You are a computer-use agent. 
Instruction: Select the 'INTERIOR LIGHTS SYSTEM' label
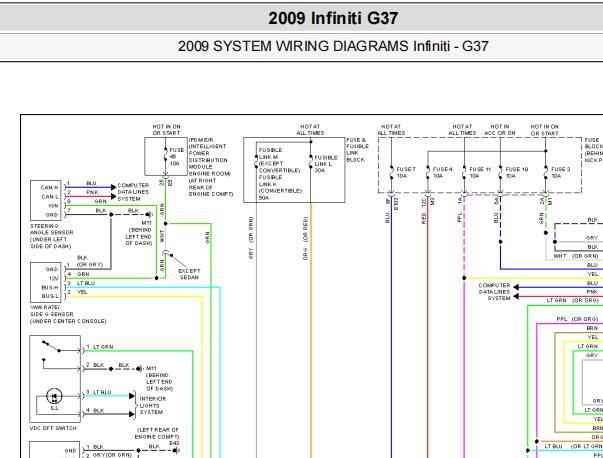click(153, 405)
